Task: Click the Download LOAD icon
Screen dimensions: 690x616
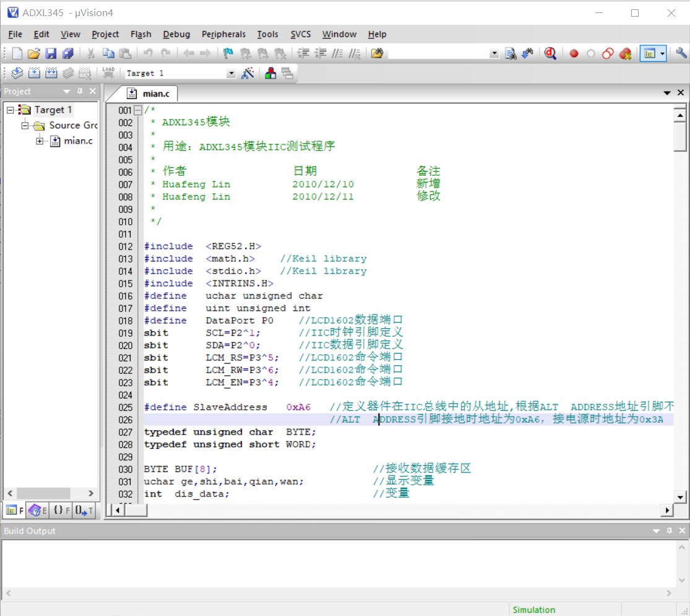Action: (x=108, y=73)
